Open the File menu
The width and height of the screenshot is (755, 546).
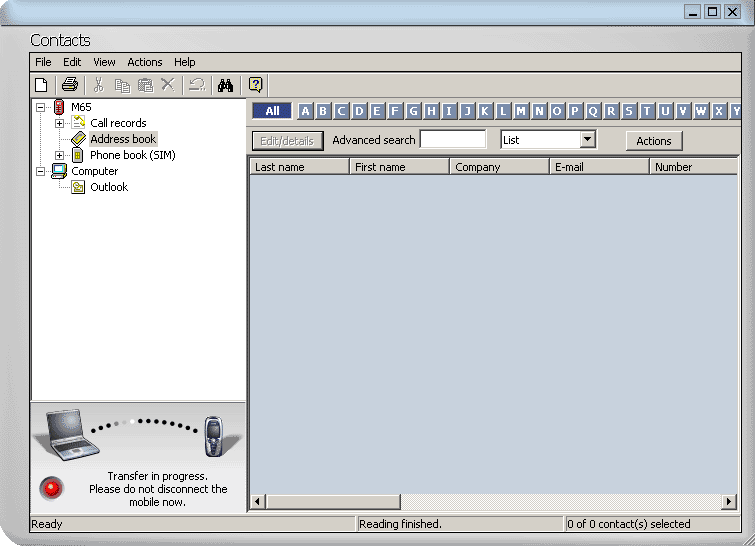[x=43, y=62]
